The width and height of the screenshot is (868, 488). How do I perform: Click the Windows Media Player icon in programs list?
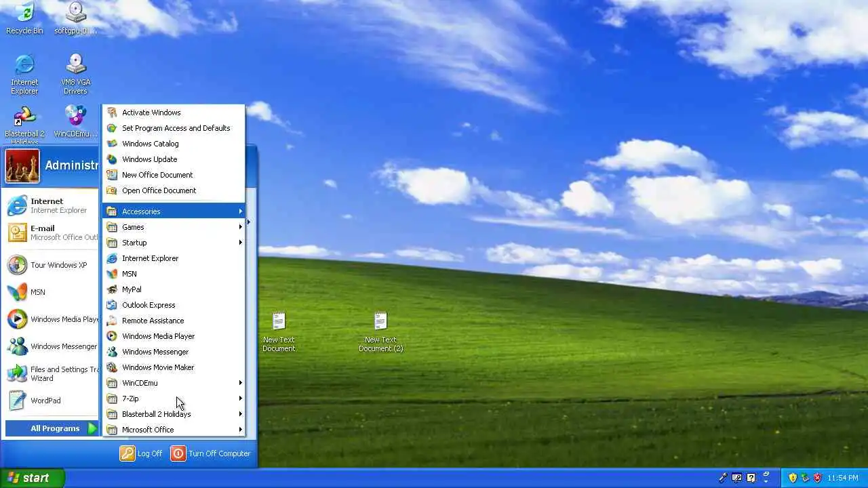[x=112, y=336]
